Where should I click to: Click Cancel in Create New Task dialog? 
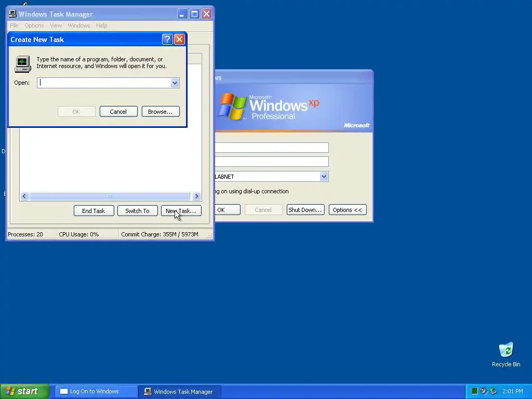(x=118, y=112)
